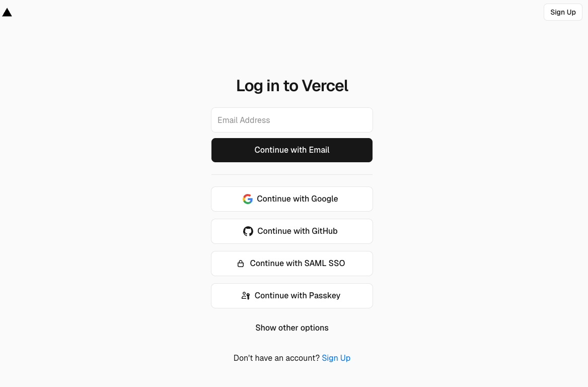Select Continue with Passkey option
This screenshot has width=588, height=387.
292,296
